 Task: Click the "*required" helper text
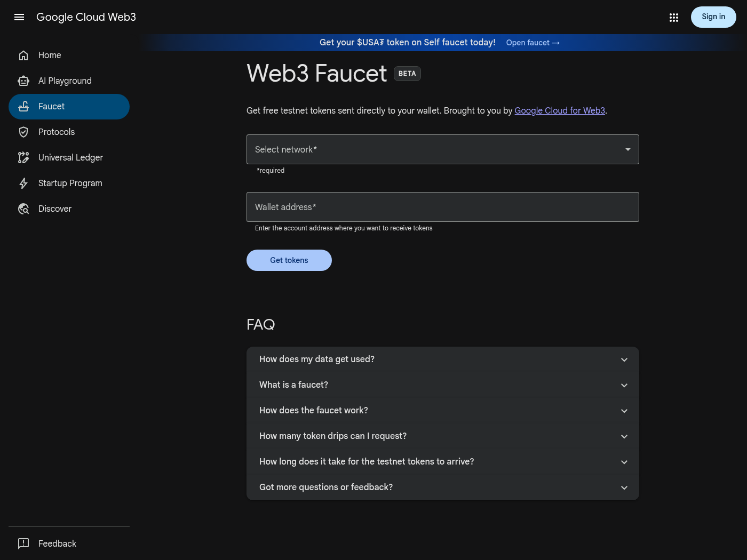(x=271, y=171)
